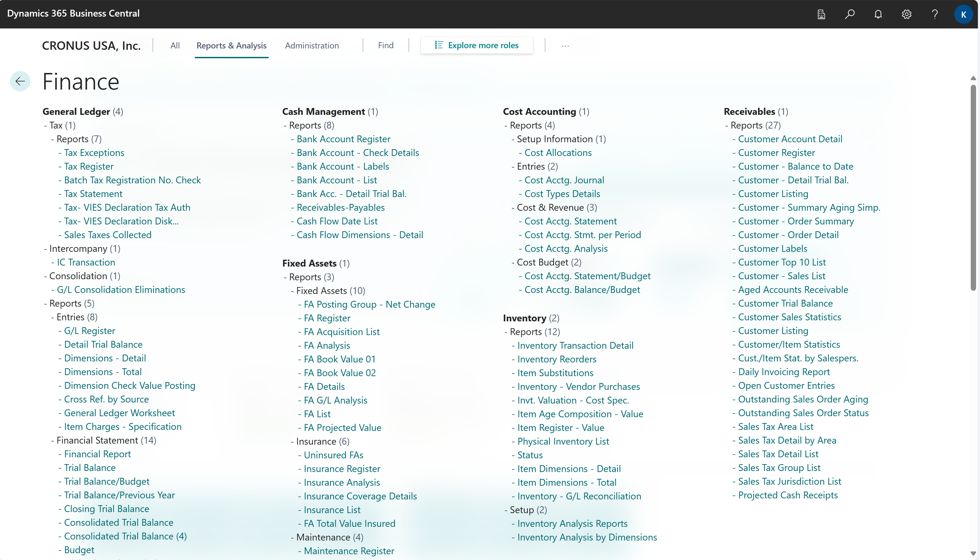This screenshot has width=980, height=560.
Task: Open the Trial Balance report link
Action: tap(90, 468)
